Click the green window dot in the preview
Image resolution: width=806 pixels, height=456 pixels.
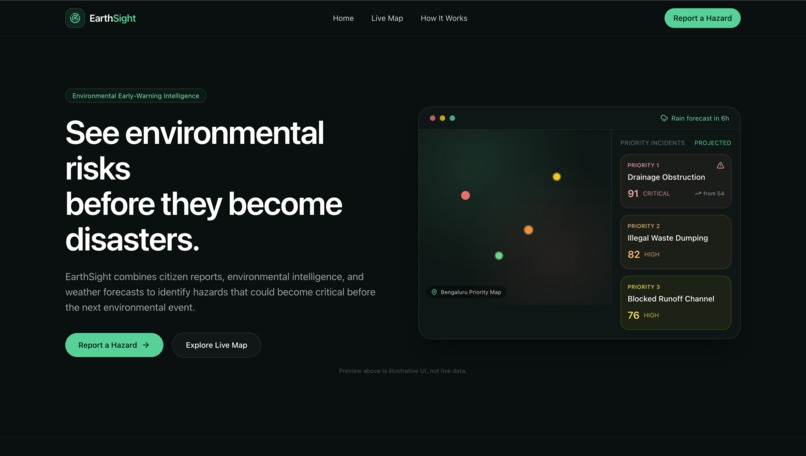coord(452,118)
